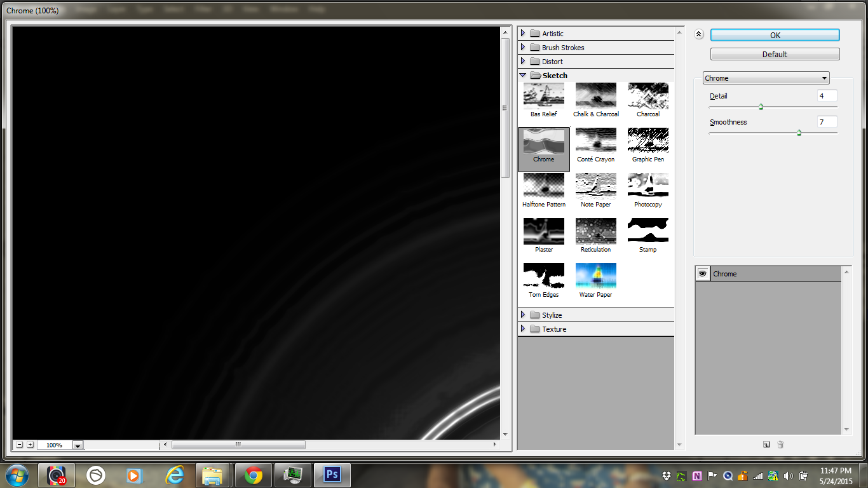Collapse the filter gallery with double-chevron button
Screen dimensions: 868x488
(699, 35)
